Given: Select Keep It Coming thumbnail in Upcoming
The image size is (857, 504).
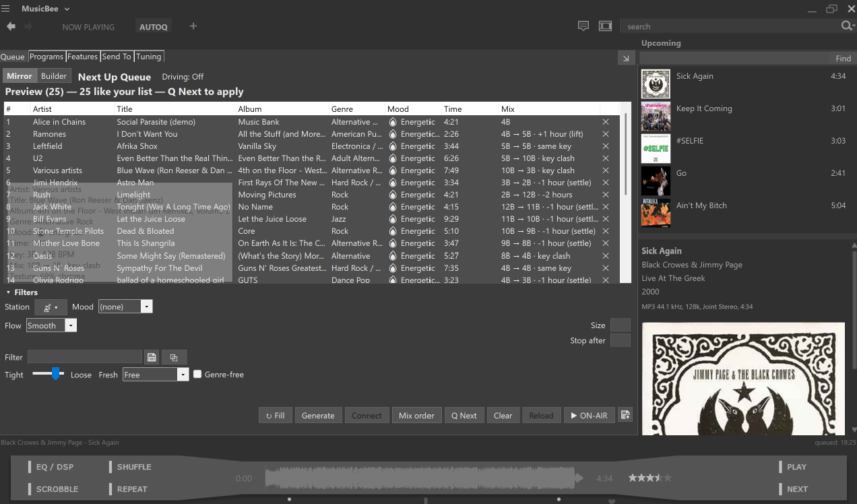Looking at the screenshot, I should coord(656,117).
